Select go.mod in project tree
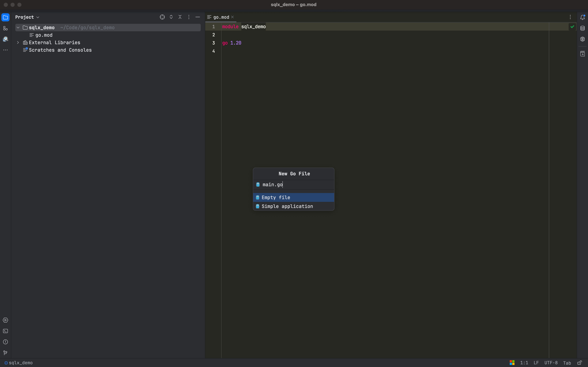The height and width of the screenshot is (367, 588). [x=44, y=35]
